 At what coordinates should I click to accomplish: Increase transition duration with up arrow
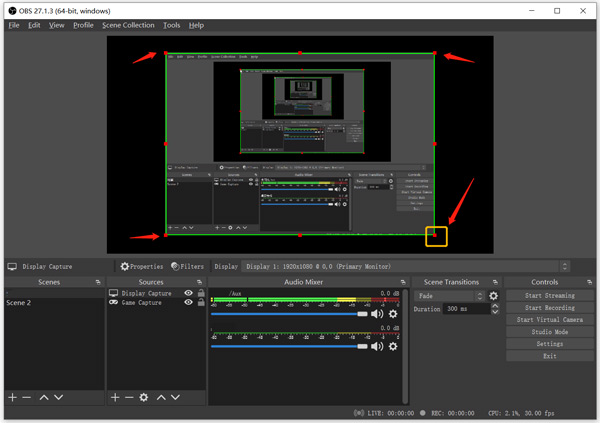(495, 306)
